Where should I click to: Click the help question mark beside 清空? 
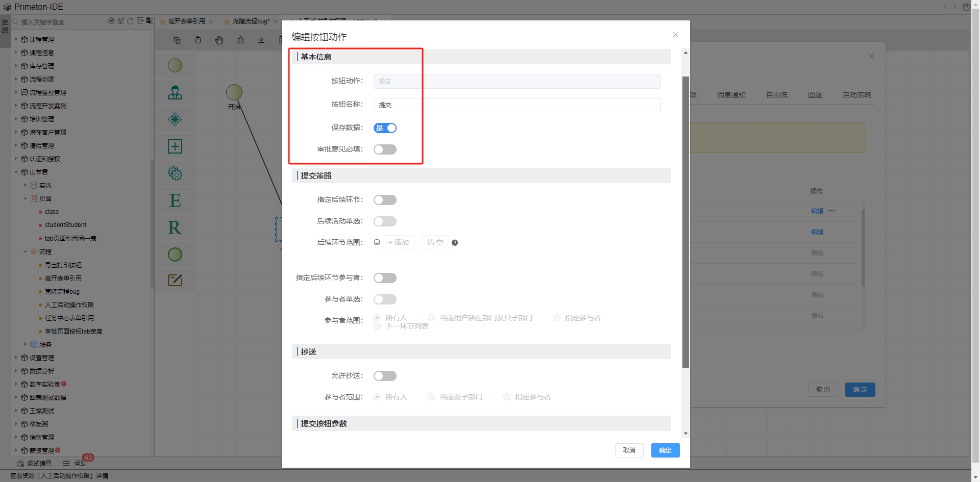click(x=455, y=243)
